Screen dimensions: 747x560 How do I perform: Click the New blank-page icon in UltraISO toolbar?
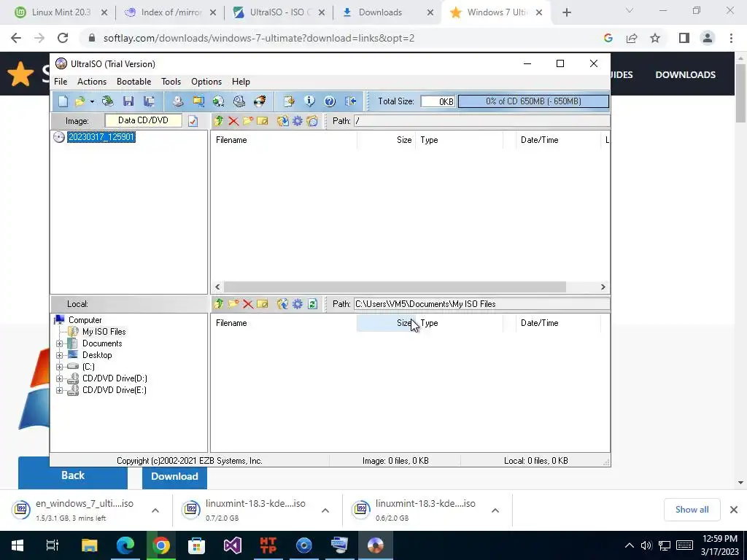point(63,101)
